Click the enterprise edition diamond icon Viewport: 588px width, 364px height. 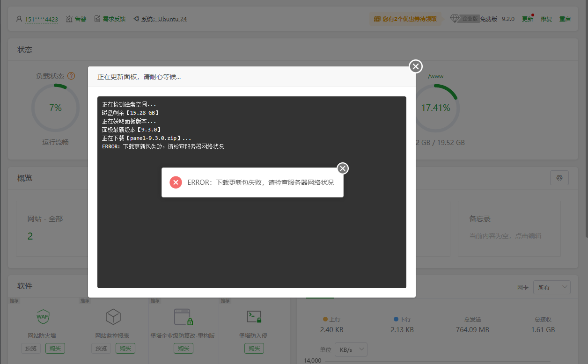455,19
